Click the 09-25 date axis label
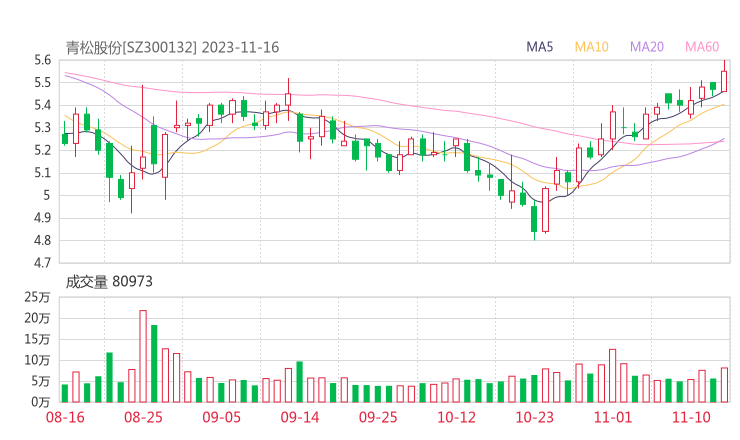 pos(378,417)
